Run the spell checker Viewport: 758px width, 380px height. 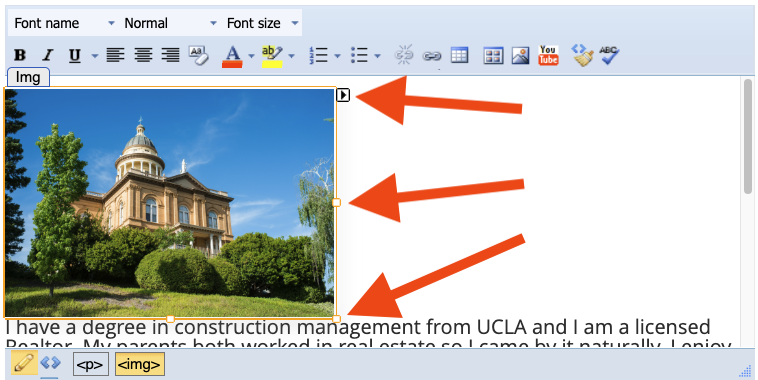click(x=609, y=55)
